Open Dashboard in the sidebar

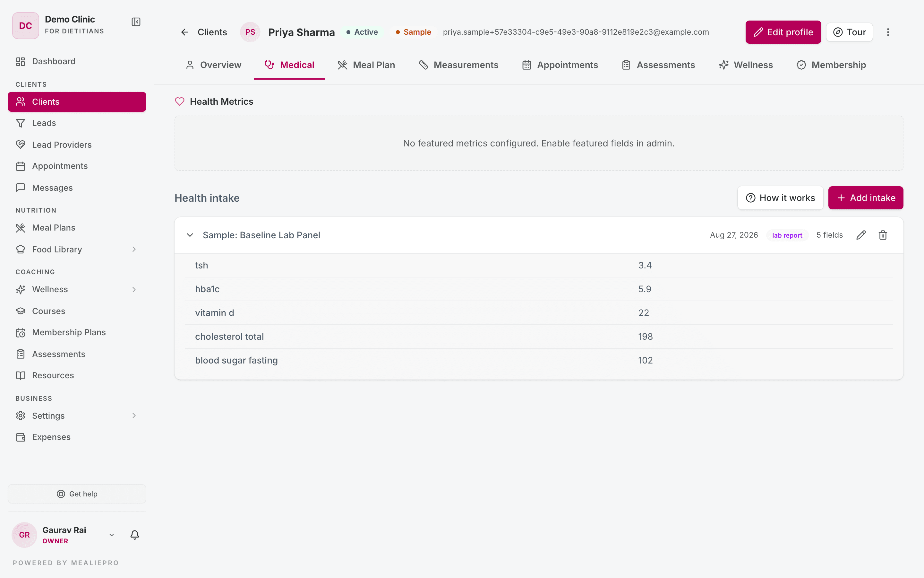(x=77, y=62)
